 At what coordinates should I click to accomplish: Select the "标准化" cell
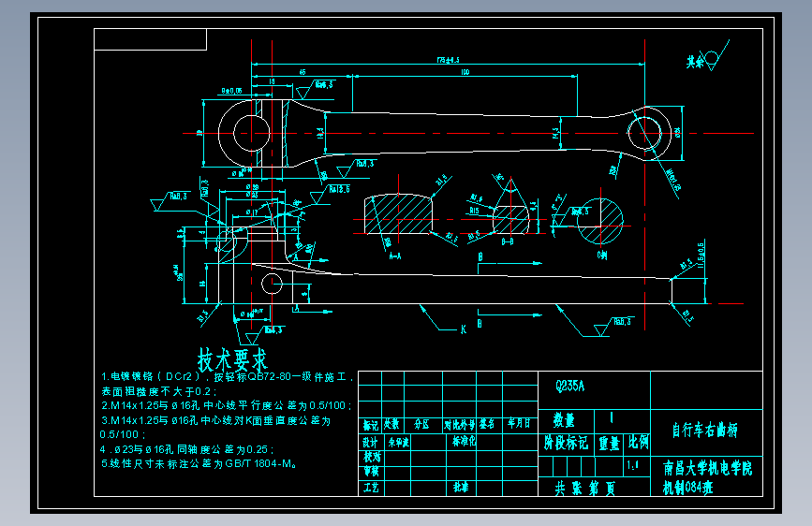coord(464,441)
